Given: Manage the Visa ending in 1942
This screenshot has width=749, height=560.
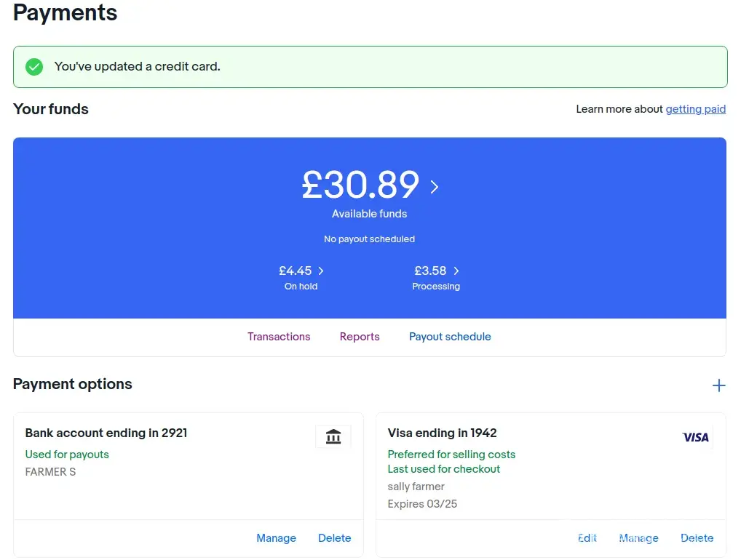Looking at the screenshot, I should click(638, 538).
